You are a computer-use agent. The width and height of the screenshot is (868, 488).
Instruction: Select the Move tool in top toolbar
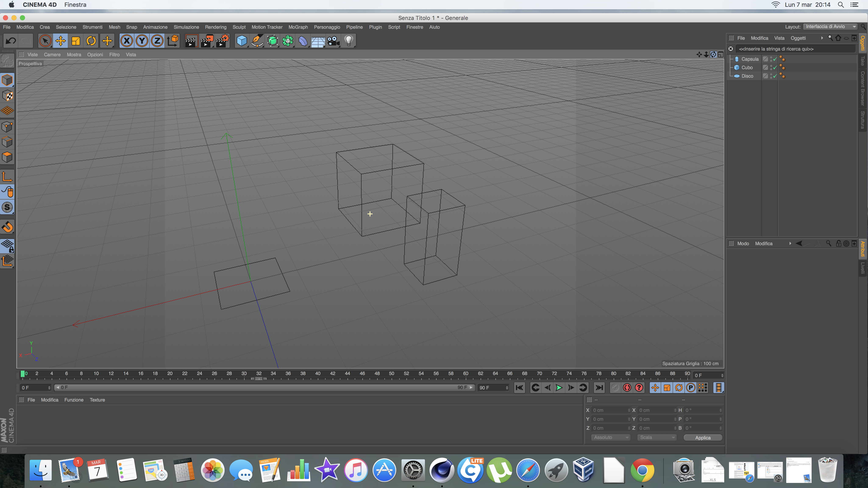pyautogui.click(x=60, y=41)
